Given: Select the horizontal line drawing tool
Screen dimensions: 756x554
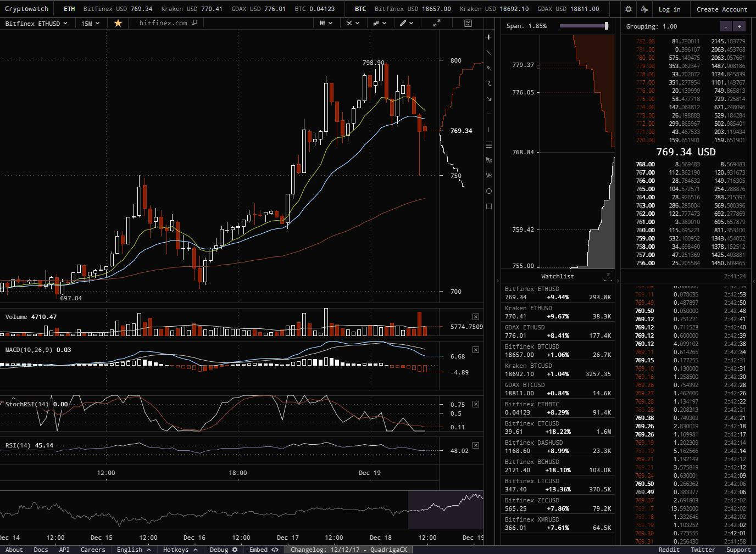Looking at the screenshot, I should pos(489,114).
